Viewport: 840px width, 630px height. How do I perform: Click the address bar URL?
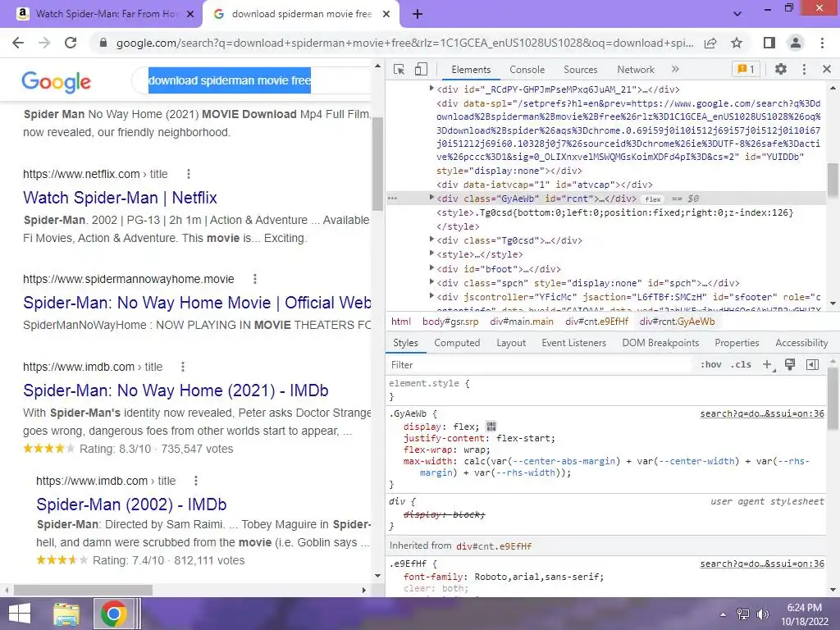pyautogui.click(x=405, y=43)
